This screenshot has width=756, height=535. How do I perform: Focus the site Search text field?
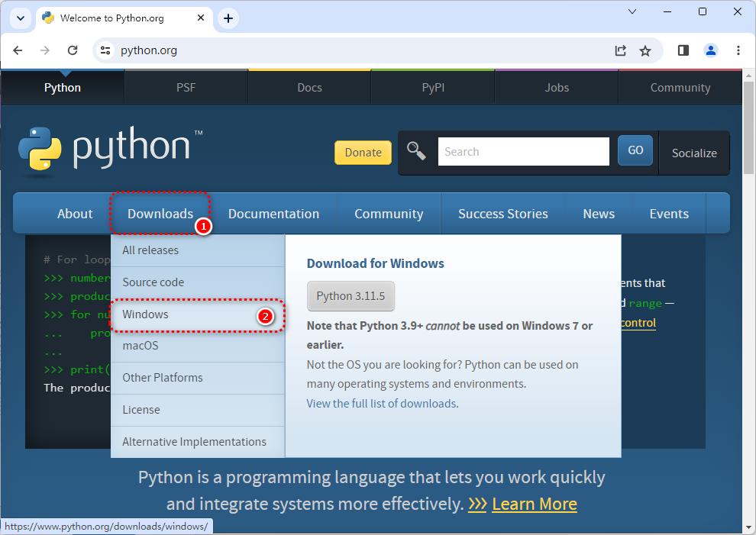pyautogui.click(x=524, y=151)
